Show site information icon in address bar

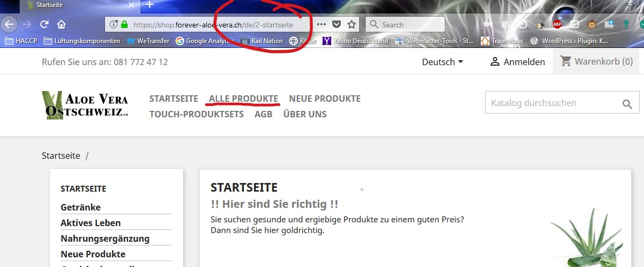point(114,25)
